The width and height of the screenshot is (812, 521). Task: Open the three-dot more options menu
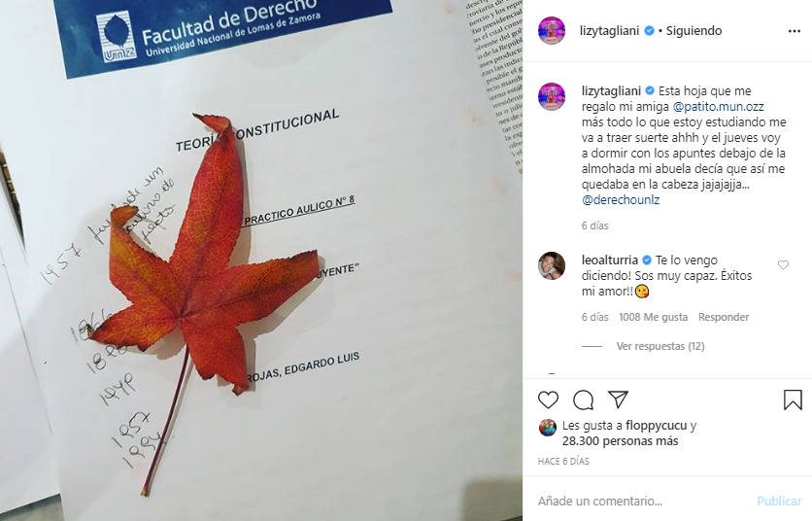(x=794, y=31)
